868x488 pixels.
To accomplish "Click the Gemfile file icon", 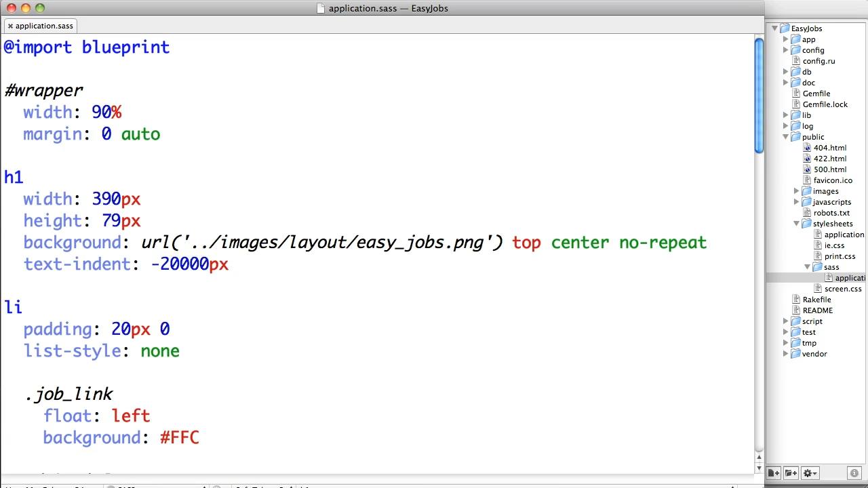I will click(797, 94).
